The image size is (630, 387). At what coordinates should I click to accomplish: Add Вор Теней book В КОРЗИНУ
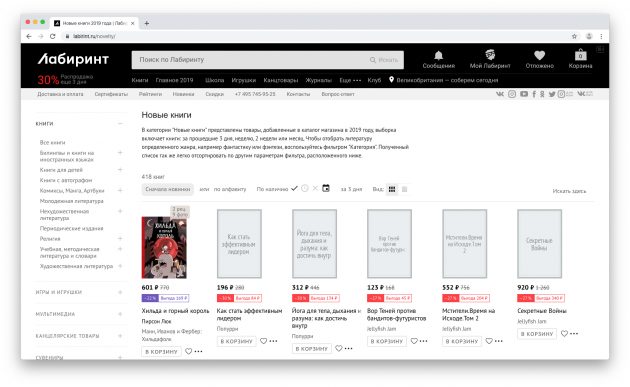tap(387, 341)
